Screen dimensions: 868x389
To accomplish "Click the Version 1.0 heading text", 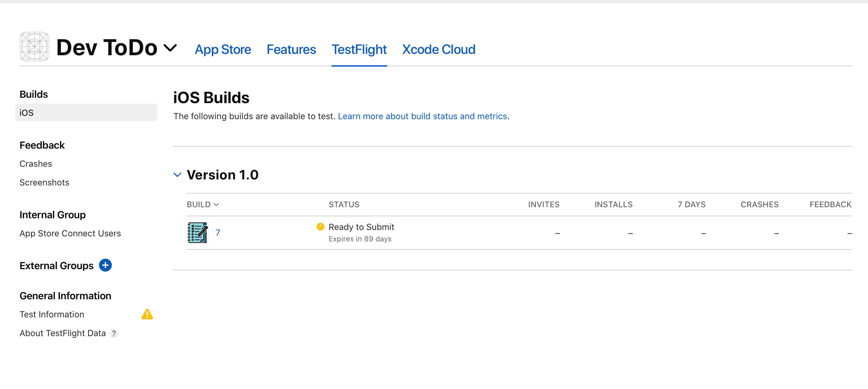I will pyautogui.click(x=223, y=175).
